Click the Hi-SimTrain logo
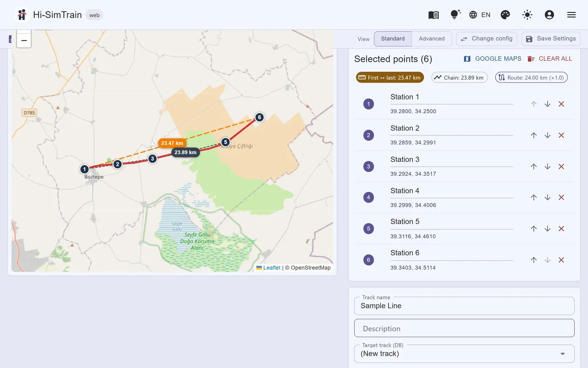This screenshot has width=588, height=368. tap(22, 15)
